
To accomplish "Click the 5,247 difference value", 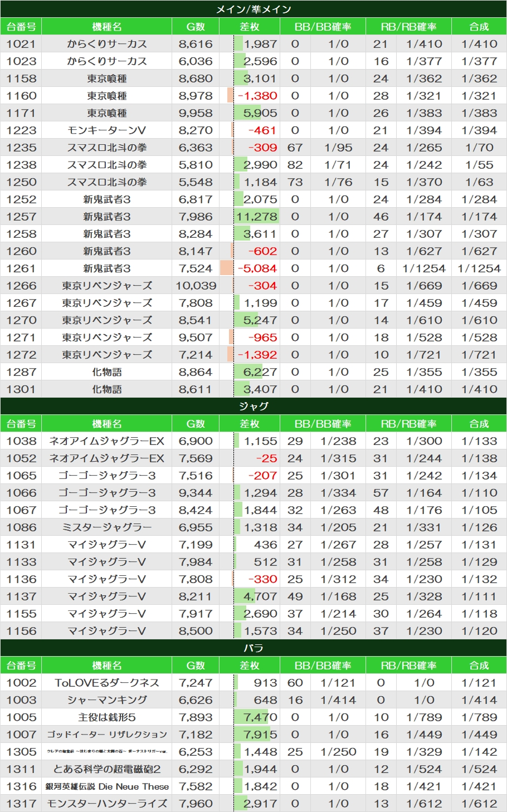I will tap(260, 320).
